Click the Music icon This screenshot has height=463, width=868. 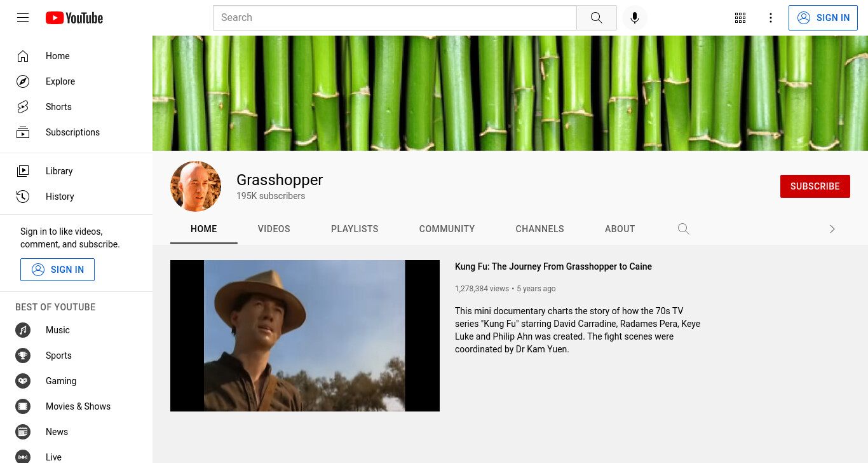point(23,330)
